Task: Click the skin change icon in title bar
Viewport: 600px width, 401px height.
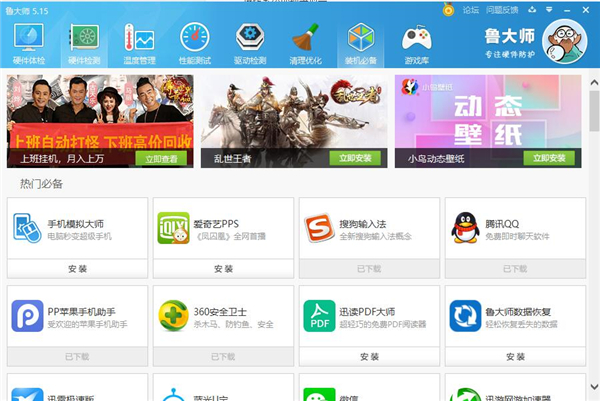Action: point(532,10)
